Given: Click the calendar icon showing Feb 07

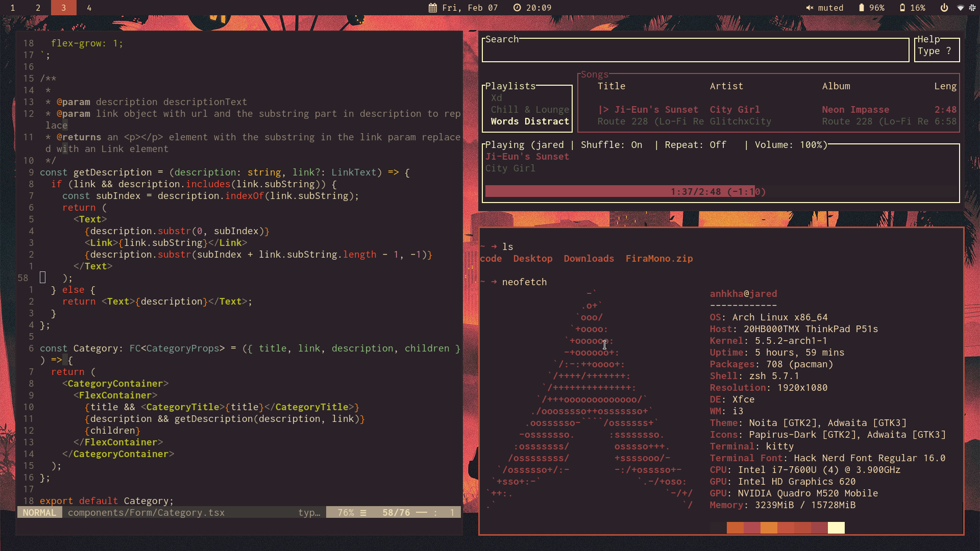Looking at the screenshot, I should click(431, 8).
